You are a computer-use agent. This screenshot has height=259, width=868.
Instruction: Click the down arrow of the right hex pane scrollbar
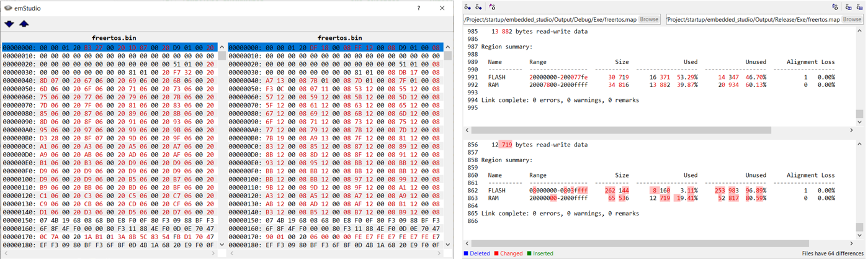point(448,245)
